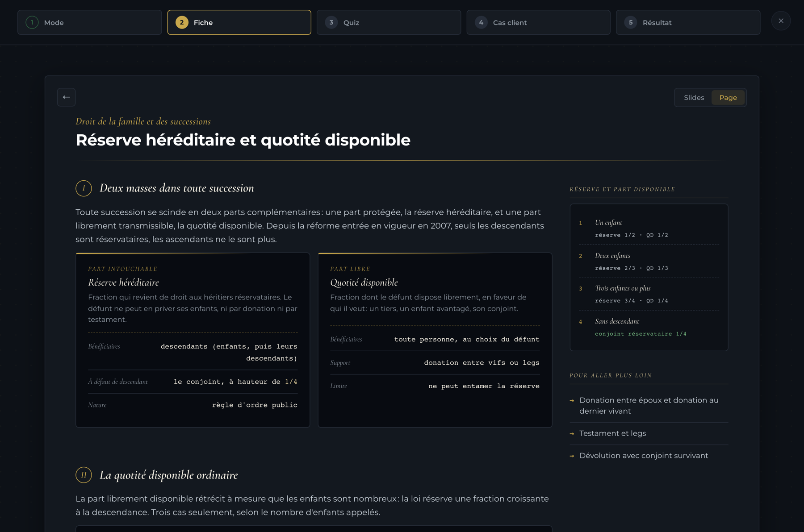Click 'réserve 1/2 · QD 1/2' value

point(632,235)
